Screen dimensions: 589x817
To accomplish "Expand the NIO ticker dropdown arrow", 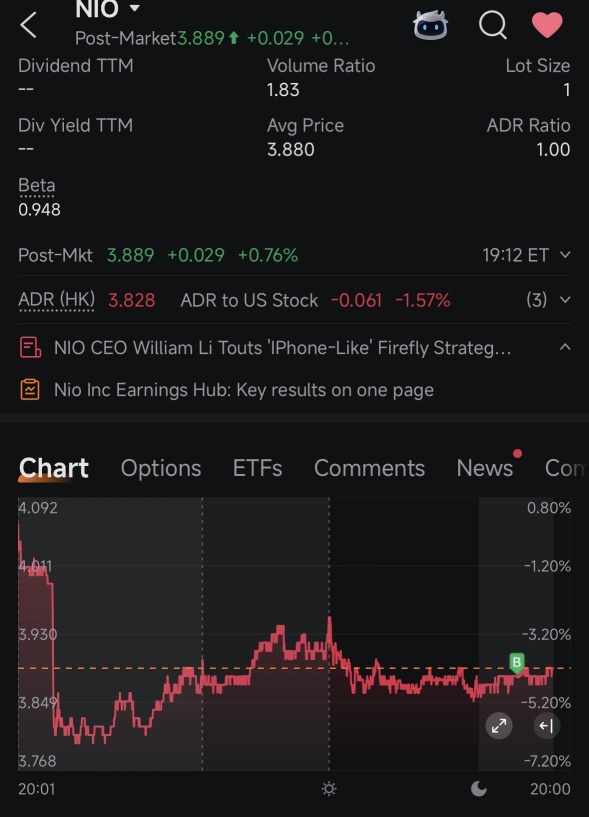I will (x=134, y=8).
